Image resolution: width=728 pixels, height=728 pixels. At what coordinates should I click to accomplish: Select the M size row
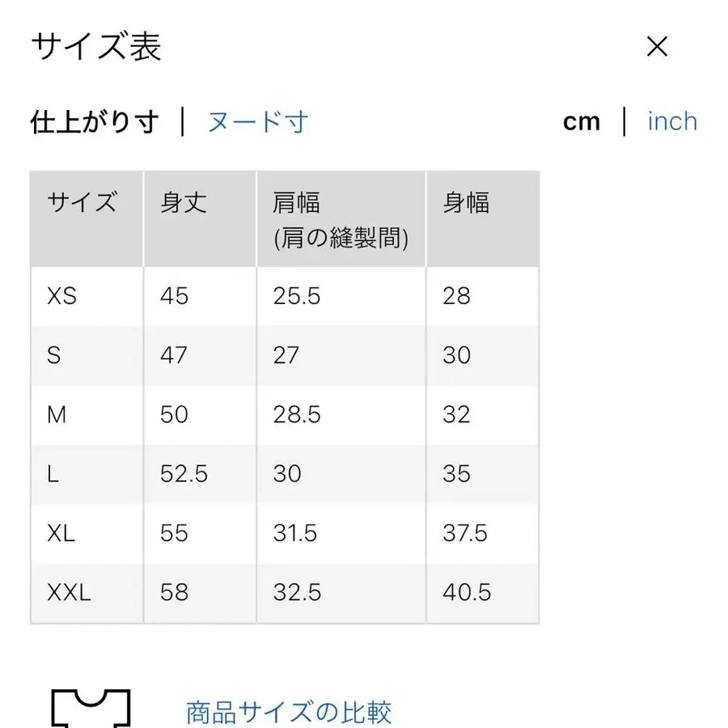tap(57, 415)
